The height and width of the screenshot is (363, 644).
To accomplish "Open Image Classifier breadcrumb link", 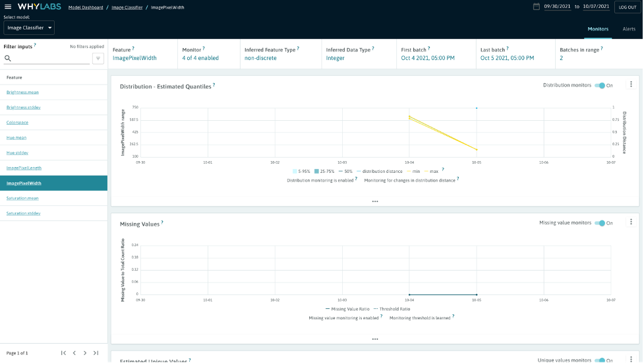I will [127, 7].
